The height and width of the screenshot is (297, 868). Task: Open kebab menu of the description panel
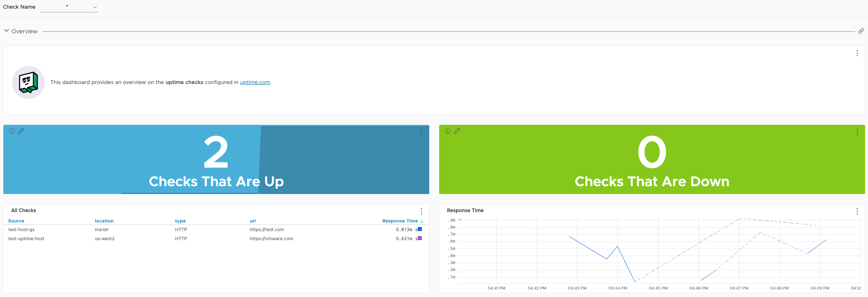point(857,53)
